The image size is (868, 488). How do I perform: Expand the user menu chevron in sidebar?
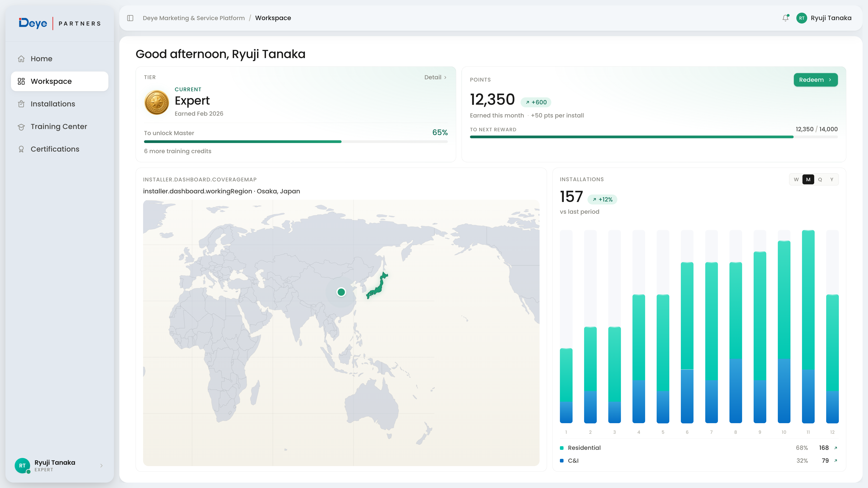click(x=101, y=465)
